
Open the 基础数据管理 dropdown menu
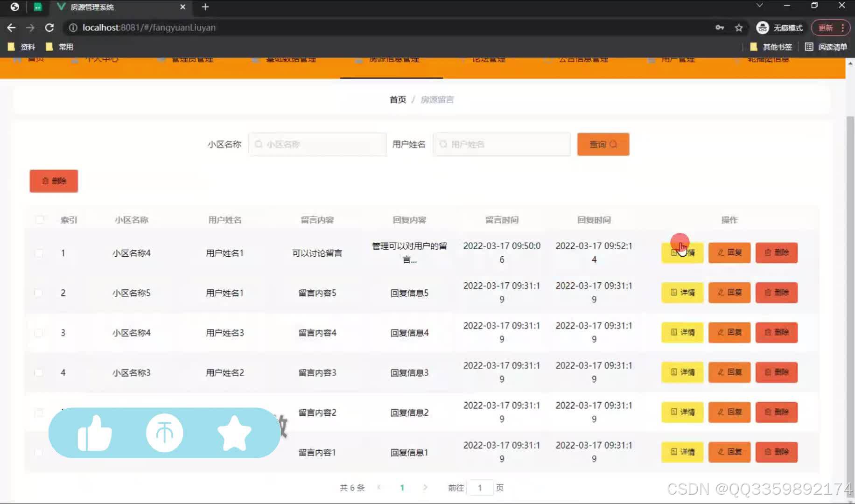click(291, 60)
